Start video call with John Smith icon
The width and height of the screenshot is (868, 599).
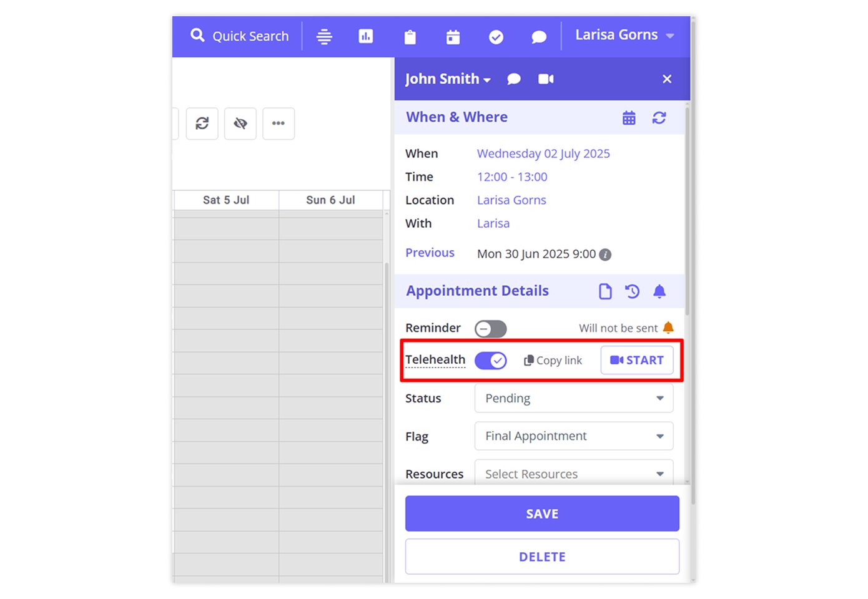click(x=546, y=79)
